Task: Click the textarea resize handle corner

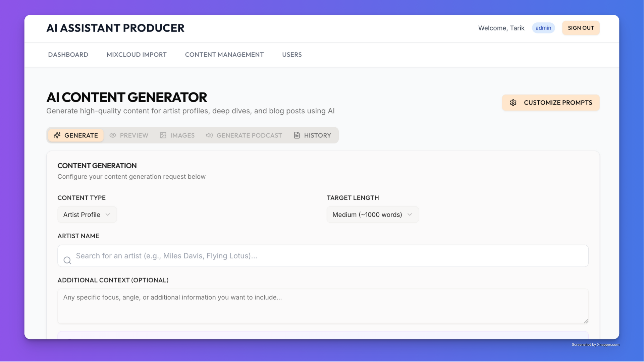Action: (586, 321)
